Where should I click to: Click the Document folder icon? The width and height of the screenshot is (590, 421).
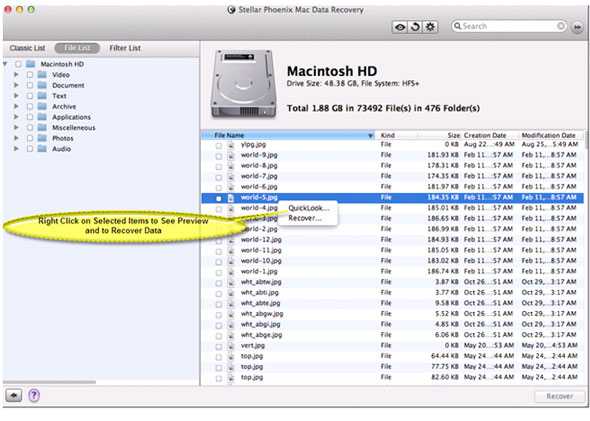pos(43,85)
